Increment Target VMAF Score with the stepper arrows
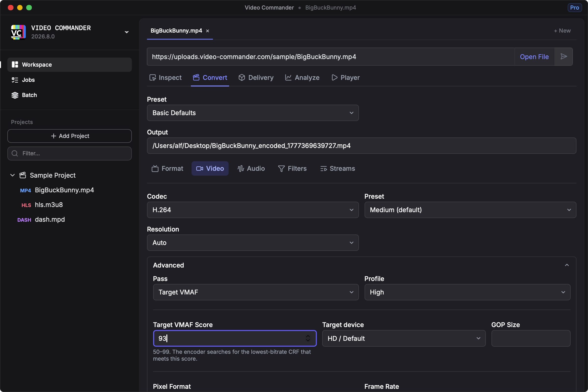 308,336
